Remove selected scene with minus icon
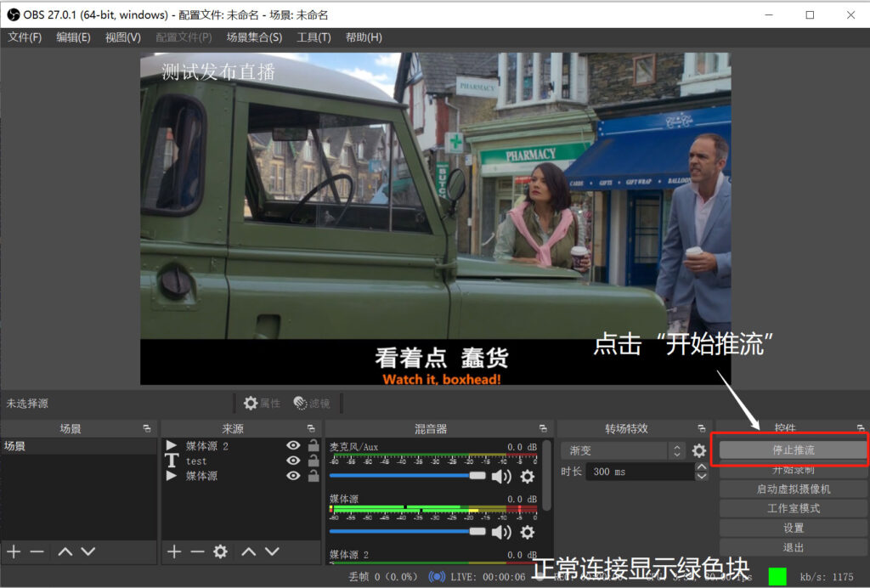 (37, 551)
